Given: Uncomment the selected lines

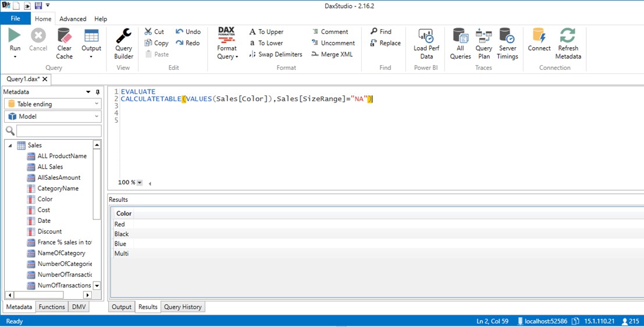Looking at the screenshot, I should 333,42.
